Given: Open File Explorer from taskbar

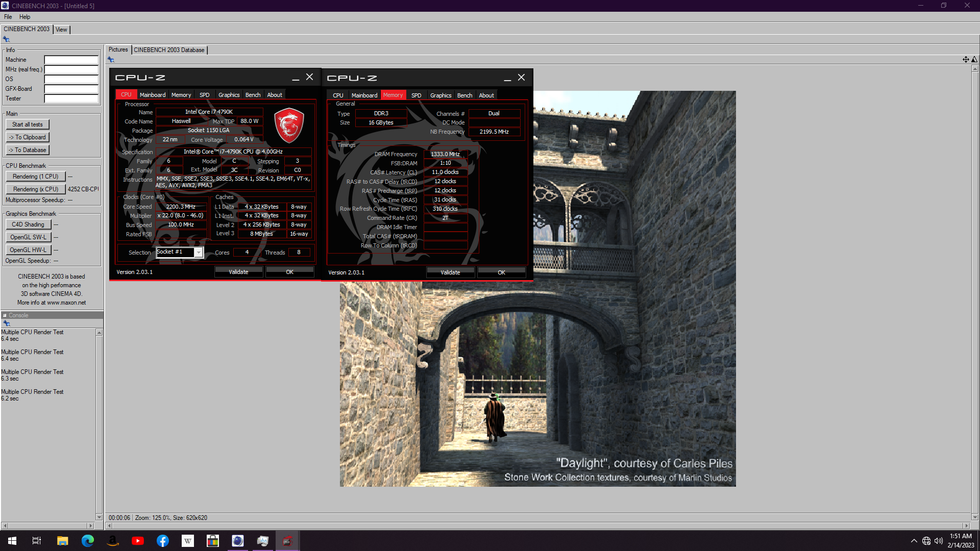Looking at the screenshot, I should pyautogui.click(x=62, y=541).
